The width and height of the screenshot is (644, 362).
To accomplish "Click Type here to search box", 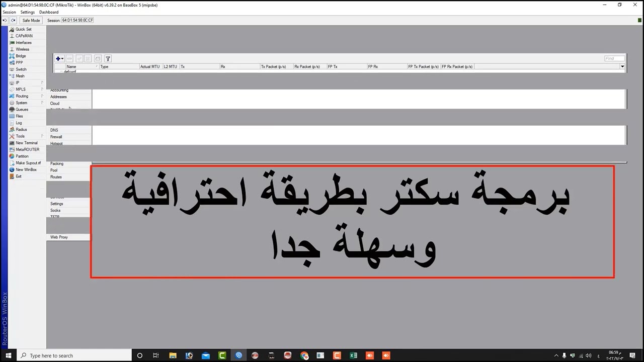I will coord(73,355).
